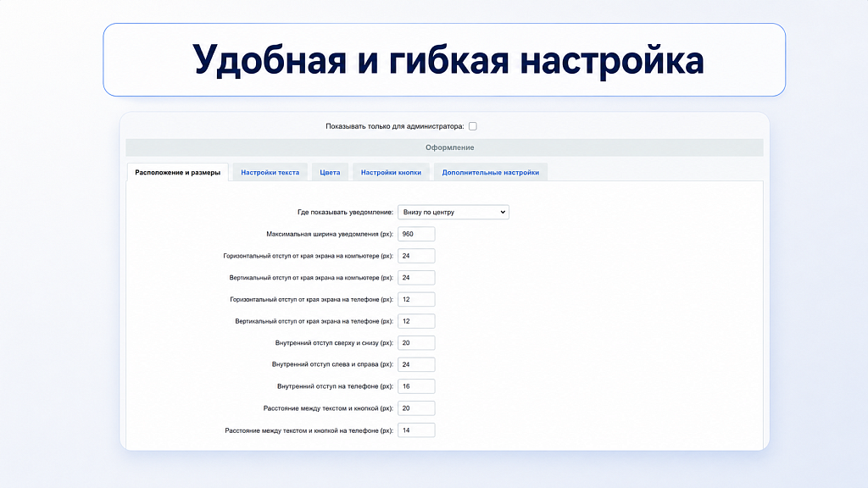868x488 pixels.
Task: Click the text-to-button distance field
Action: click(x=416, y=408)
